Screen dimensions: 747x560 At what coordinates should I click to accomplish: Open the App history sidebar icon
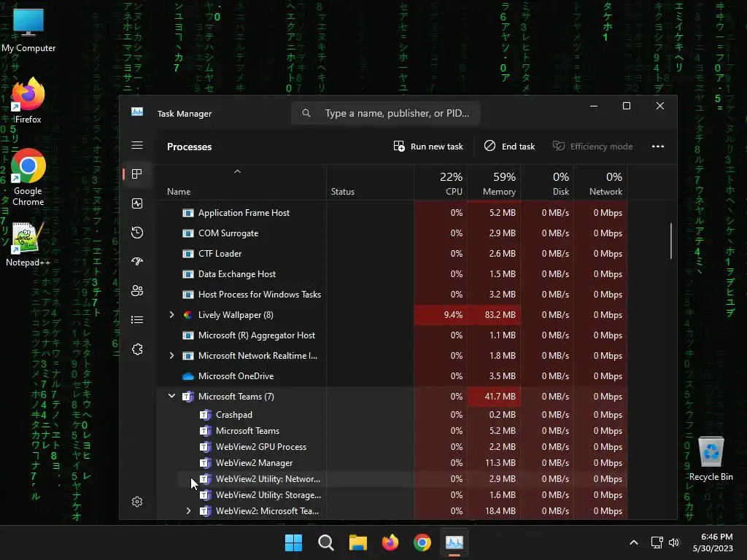pyautogui.click(x=137, y=233)
